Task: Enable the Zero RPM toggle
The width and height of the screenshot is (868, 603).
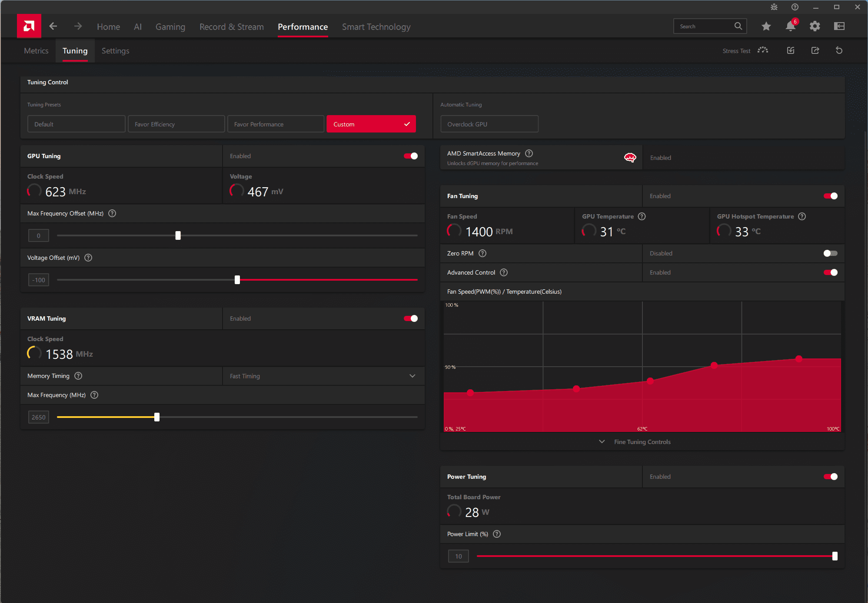Action: (831, 253)
